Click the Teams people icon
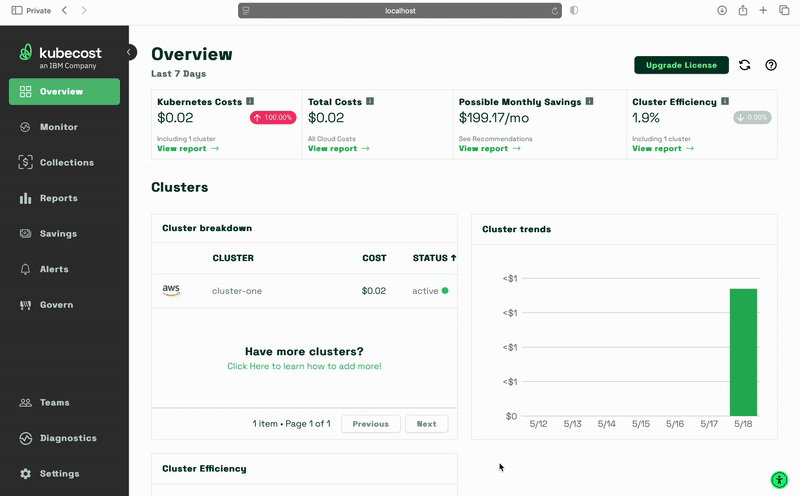The height and width of the screenshot is (496, 800). (25, 403)
